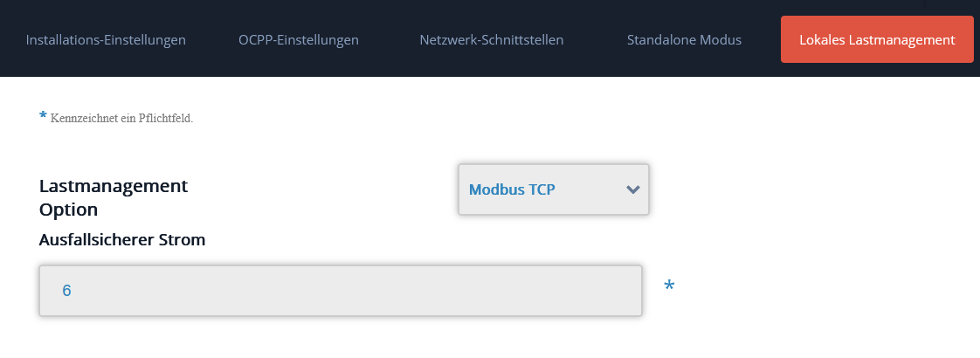Open the Modbus TCP combo box
The image size is (980, 358).
coord(554,189)
